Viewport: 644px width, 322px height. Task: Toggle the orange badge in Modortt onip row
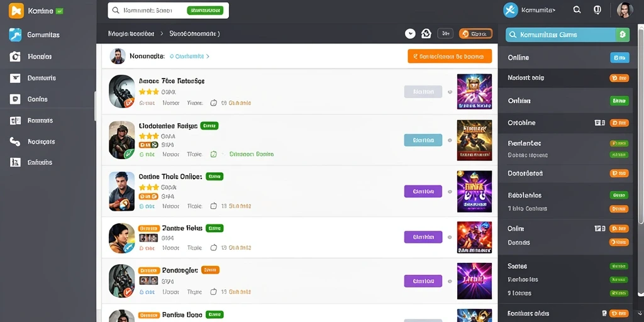[x=619, y=77]
